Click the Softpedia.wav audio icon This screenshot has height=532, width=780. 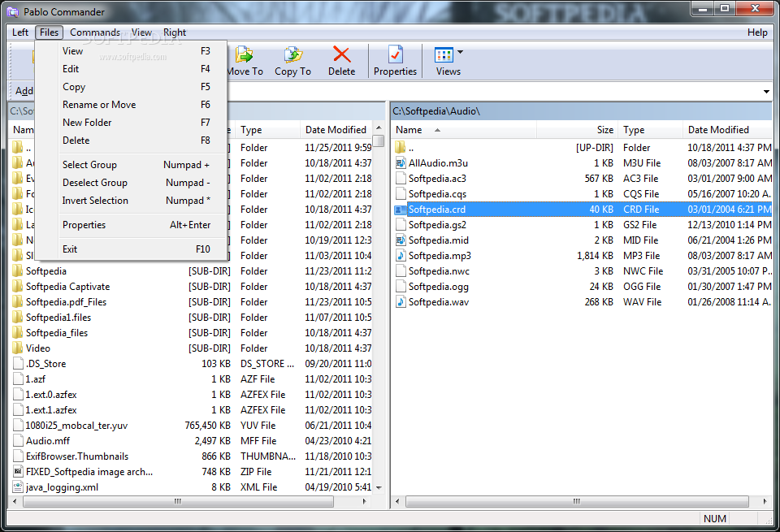pos(401,302)
